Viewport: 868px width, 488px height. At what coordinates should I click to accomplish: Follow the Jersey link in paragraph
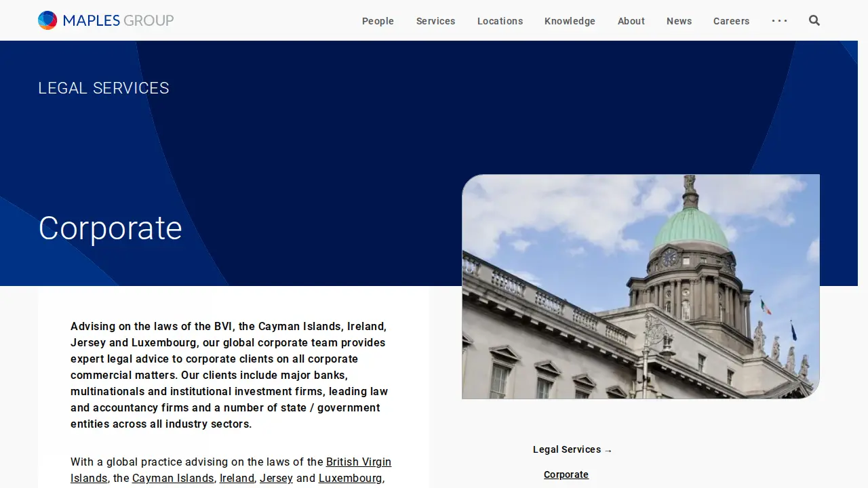[276, 478]
